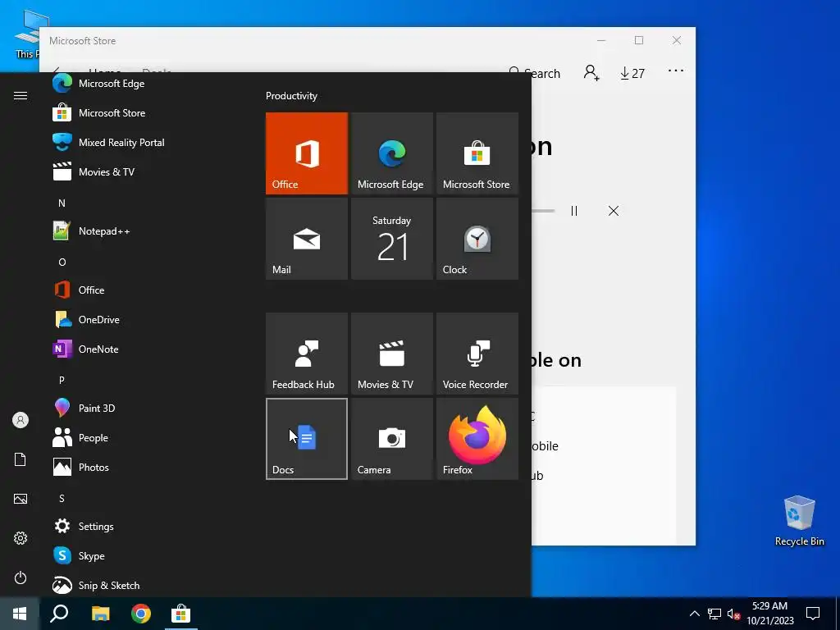Image resolution: width=840 pixels, height=630 pixels.
Task: Click the muted volume icon in tray
Action: 734,614
